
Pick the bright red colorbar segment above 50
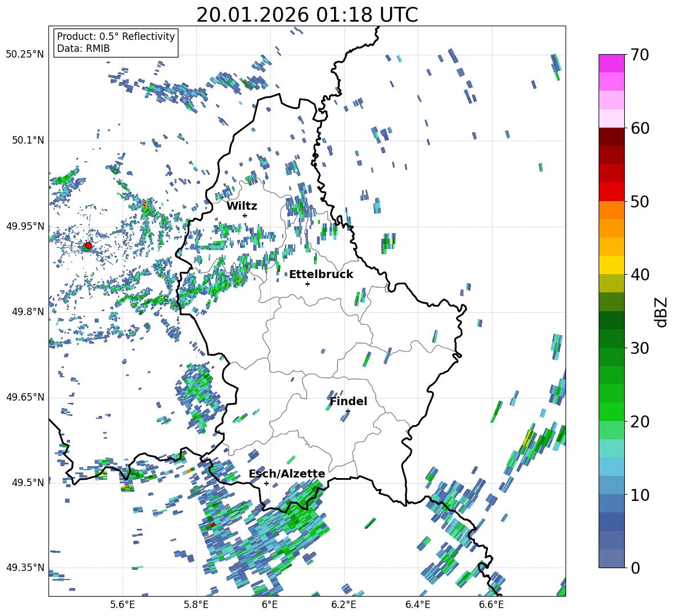(611, 192)
